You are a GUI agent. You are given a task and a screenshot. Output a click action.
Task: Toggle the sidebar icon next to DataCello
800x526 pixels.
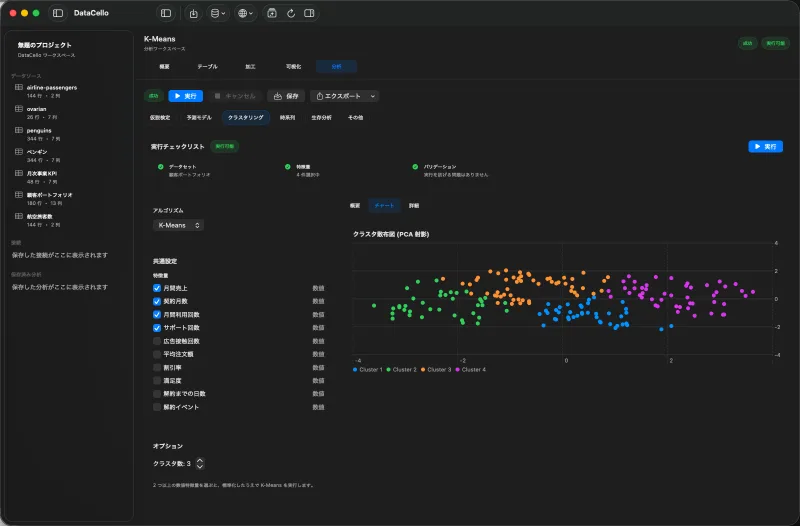click(58, 13)
